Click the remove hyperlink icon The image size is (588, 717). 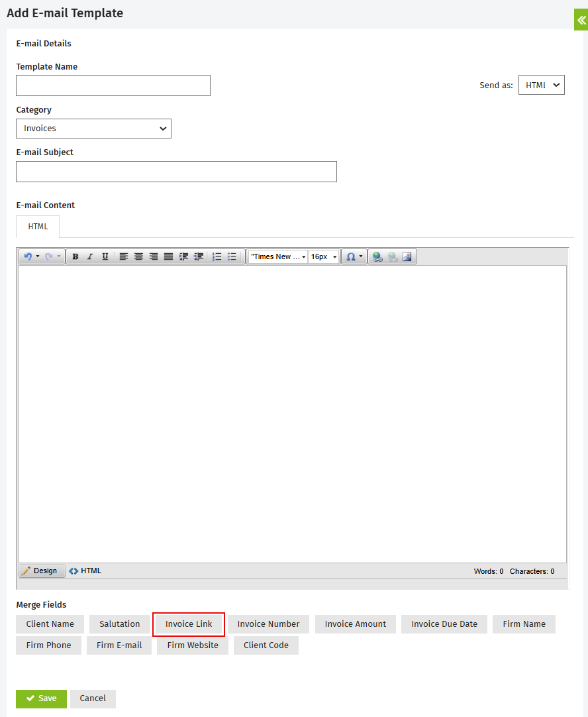pos(393,256)
